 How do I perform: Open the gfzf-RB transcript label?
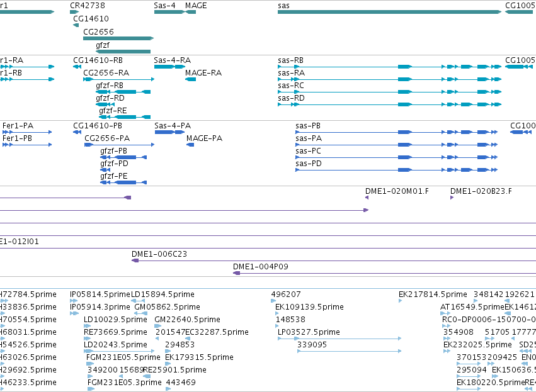click(110, 86)
